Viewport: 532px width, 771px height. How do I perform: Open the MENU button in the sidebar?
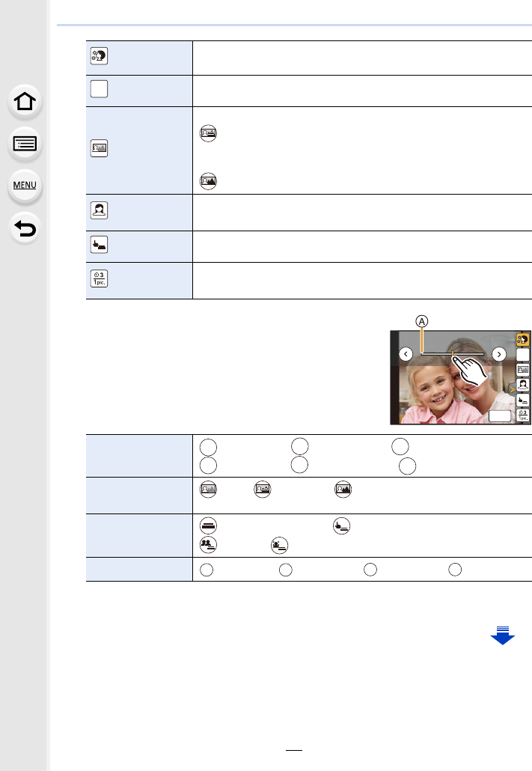[x=25, y=184]
